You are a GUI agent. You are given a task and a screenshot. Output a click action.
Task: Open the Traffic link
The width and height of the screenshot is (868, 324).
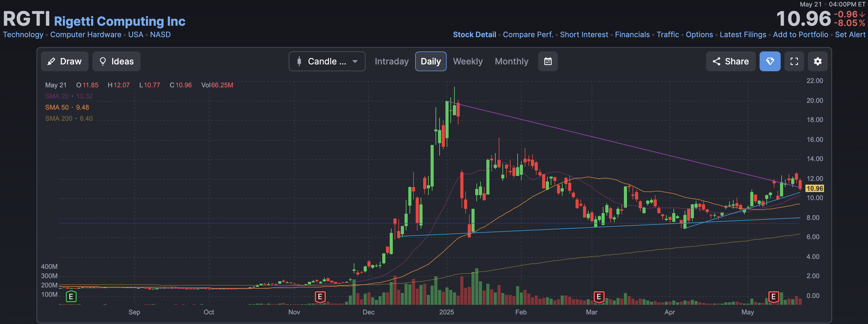668,35
